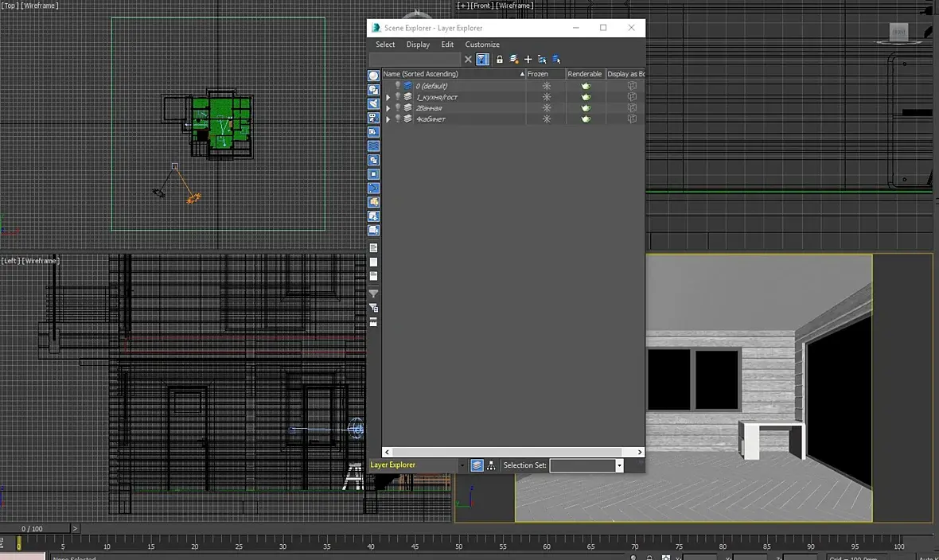Viewport: 939px width, 560px height.
Task: Click the Renderable column header
Action: tap(585, 74)
